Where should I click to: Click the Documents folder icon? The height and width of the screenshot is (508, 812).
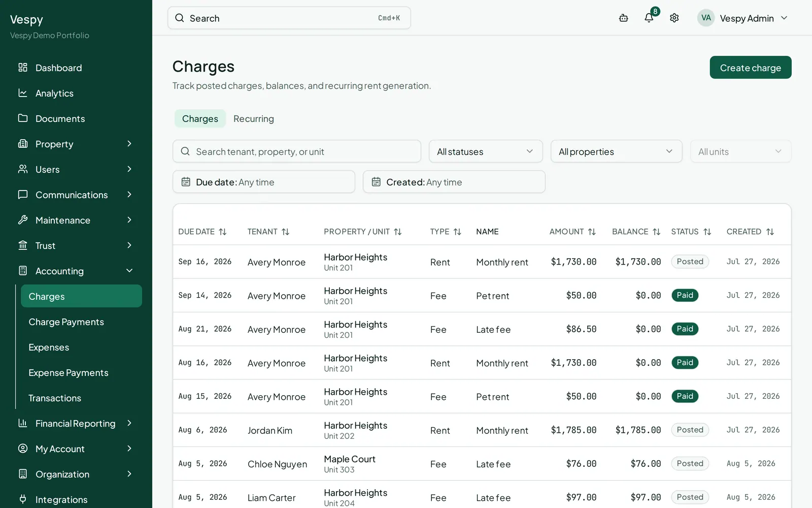(23, 118)
